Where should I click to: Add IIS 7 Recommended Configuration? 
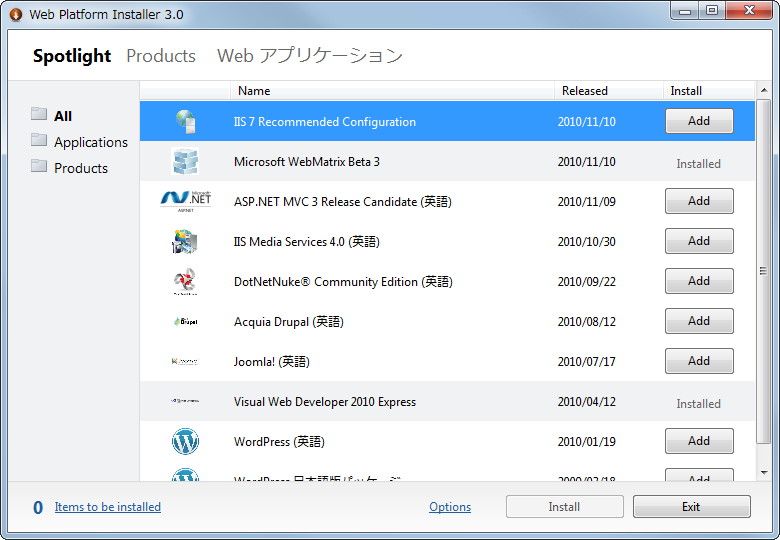coord(699,121)
